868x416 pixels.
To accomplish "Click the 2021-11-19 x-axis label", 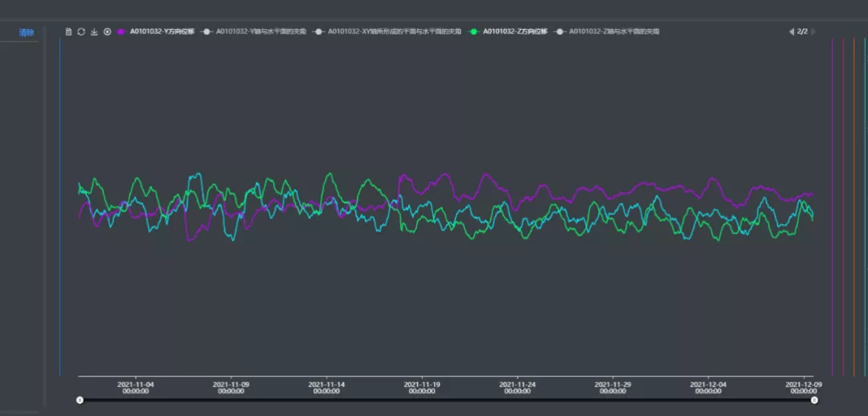I will click(x=422, y=387).
